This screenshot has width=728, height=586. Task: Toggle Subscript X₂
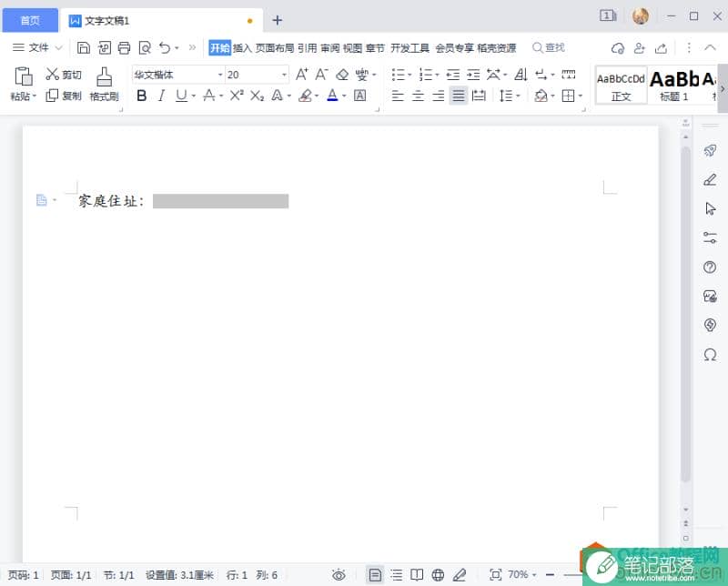point(257,96)
